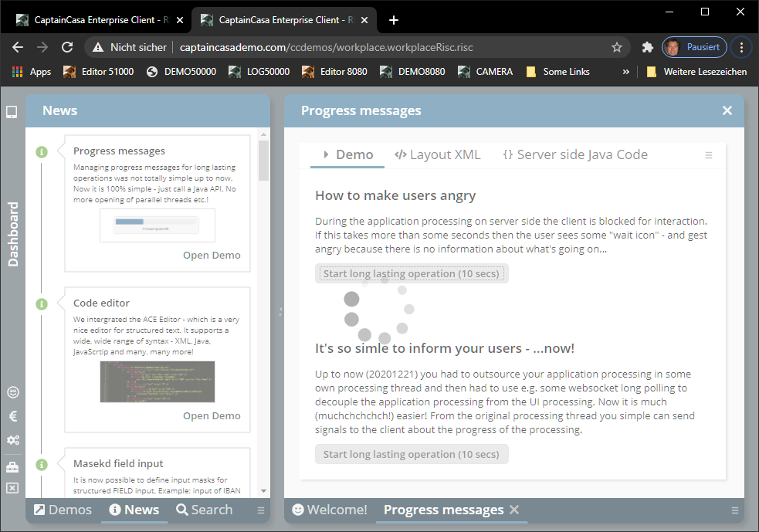Click the smiley icon on the Welcome tab
The height and width of the screenshot is (532, 759).
pyautogui.click(x=297, y=510)
